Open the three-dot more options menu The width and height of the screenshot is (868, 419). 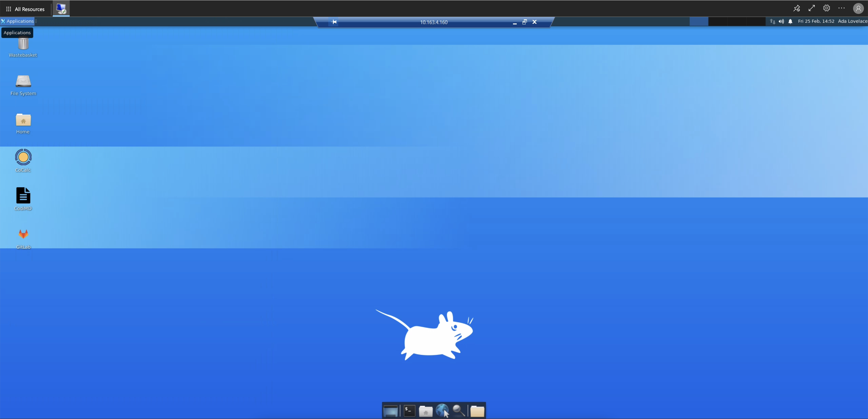tap(841, 8)
